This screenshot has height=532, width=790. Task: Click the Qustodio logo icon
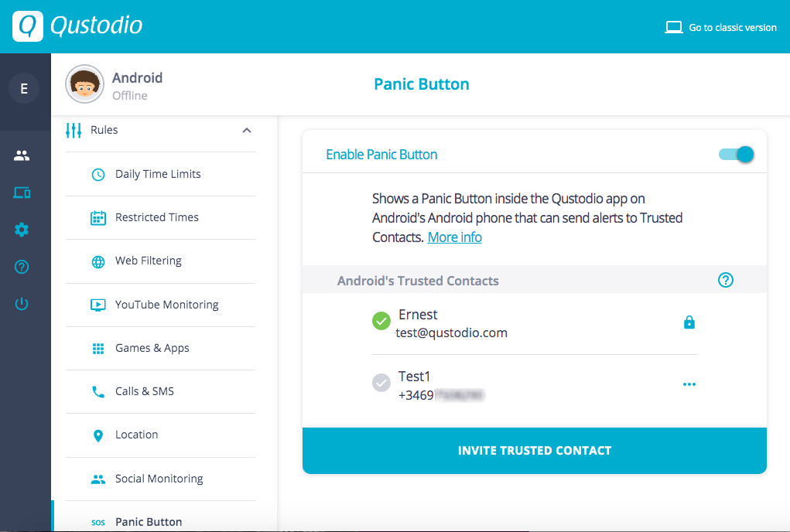28,26
